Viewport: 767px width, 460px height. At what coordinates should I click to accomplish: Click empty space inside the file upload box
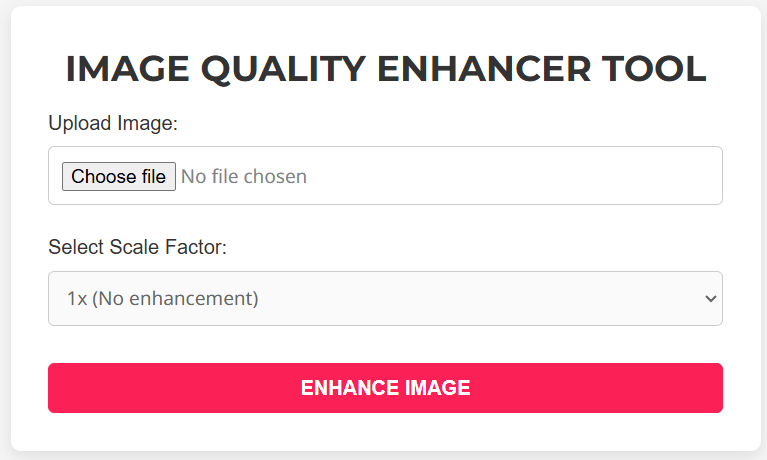pos(520,177)
